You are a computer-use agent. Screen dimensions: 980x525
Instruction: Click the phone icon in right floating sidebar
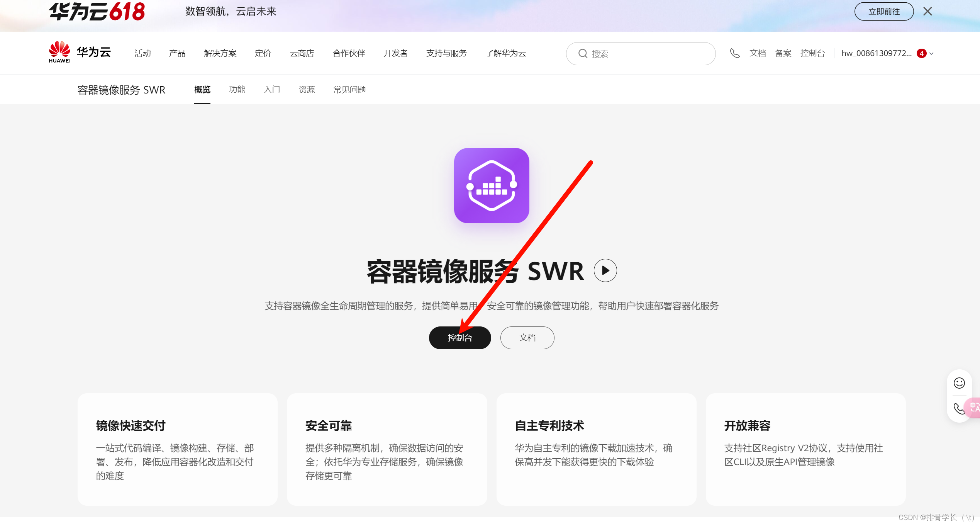(958, 408)
